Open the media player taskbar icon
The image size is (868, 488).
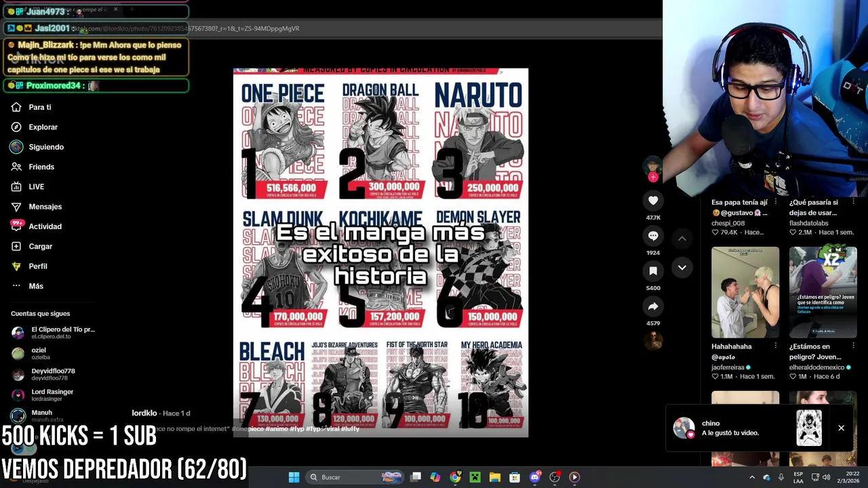coord(574,477)
